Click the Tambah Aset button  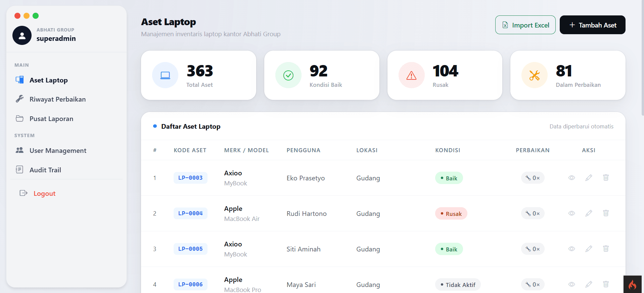tap(592, 25)
